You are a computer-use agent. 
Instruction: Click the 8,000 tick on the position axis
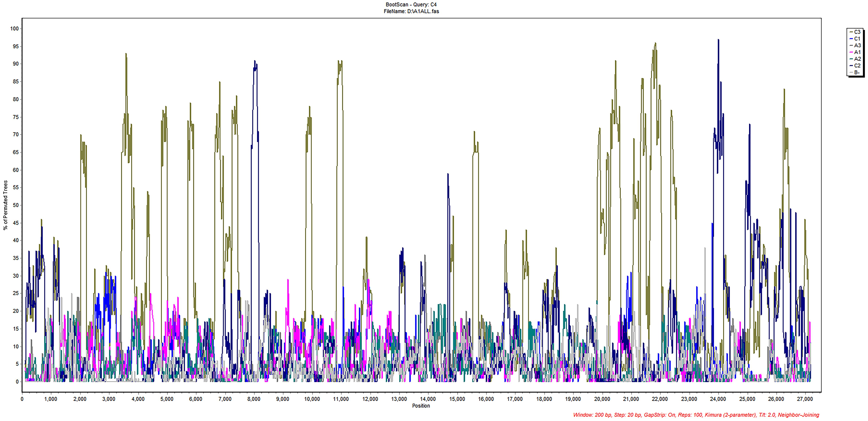[254, 399]
